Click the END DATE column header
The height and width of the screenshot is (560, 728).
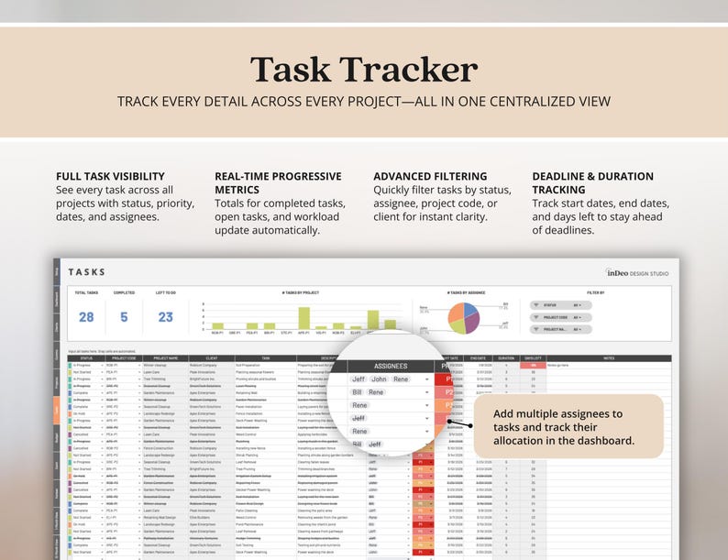click(478, 358)
